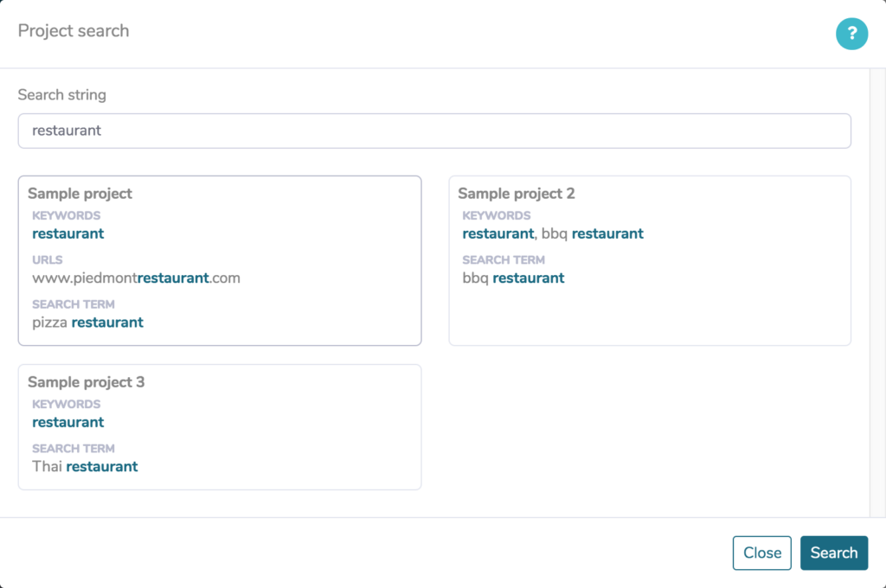The width and height of the screenshot is (886, 588).
Task: Click bbq restaurant keyword in Sample project 2
Action: pos(592,233)
